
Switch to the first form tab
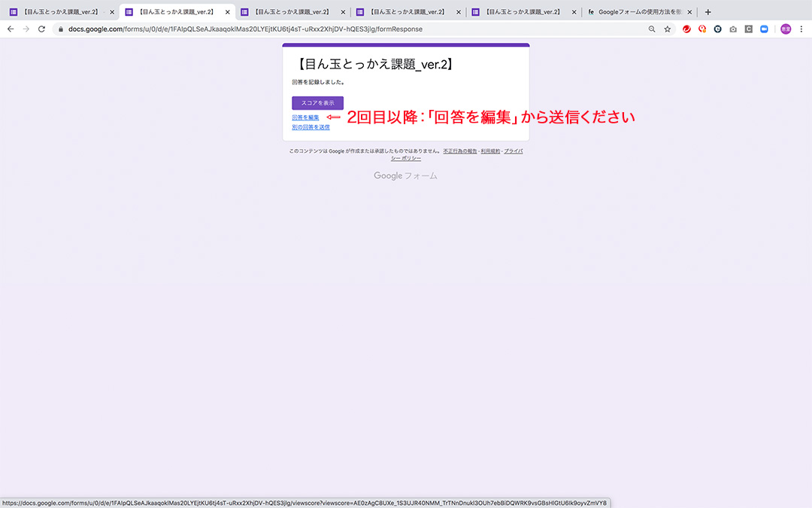(x=56, y=12)
